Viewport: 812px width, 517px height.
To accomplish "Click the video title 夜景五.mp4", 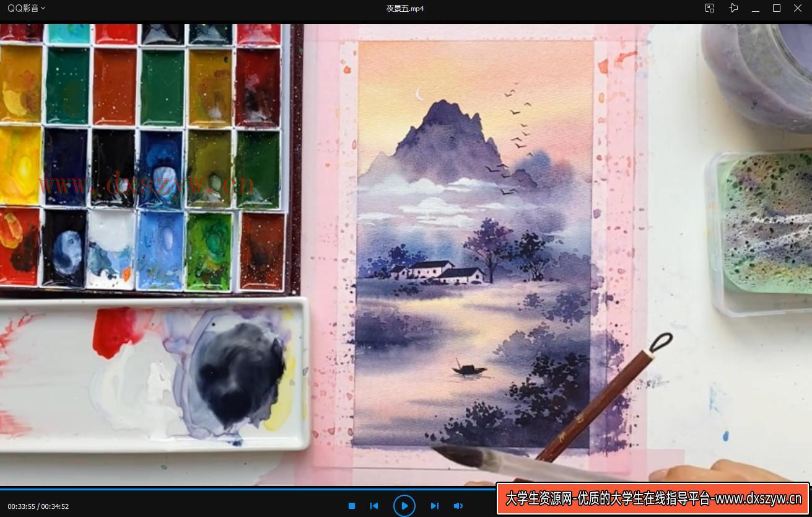I will pyautogui.click(x=405, y=9).
